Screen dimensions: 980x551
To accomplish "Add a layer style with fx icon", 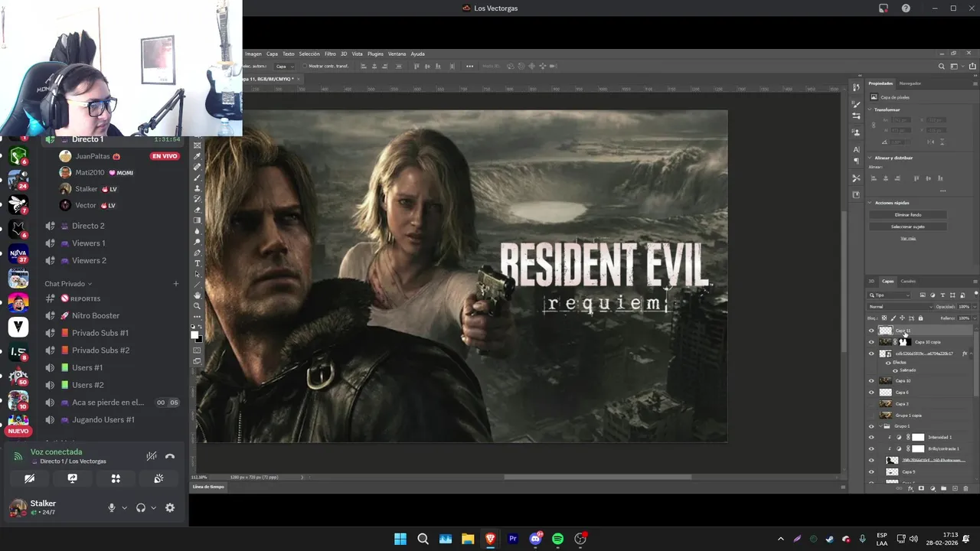I will 910,488.
